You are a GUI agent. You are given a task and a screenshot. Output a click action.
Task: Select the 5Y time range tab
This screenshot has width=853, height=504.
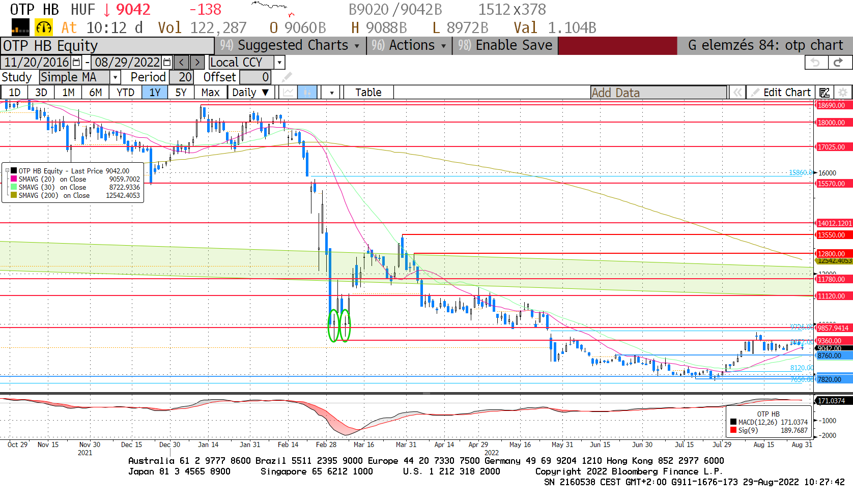click(x=181, y=93)
